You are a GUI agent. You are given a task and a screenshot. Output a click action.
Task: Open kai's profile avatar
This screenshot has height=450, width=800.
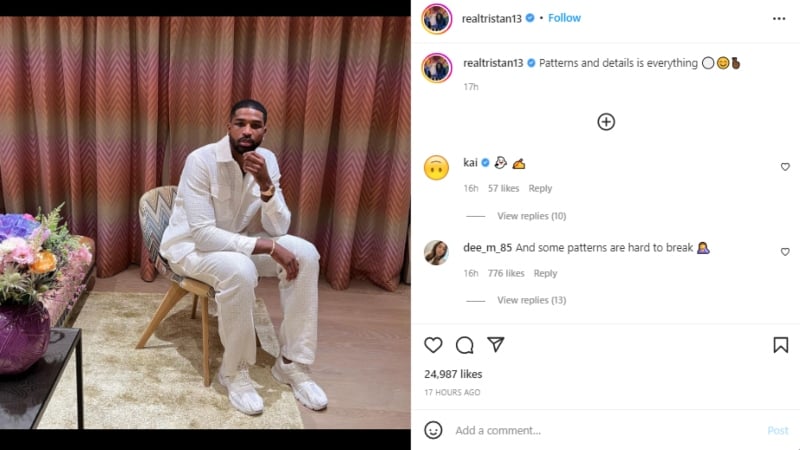tap(436, 167)
